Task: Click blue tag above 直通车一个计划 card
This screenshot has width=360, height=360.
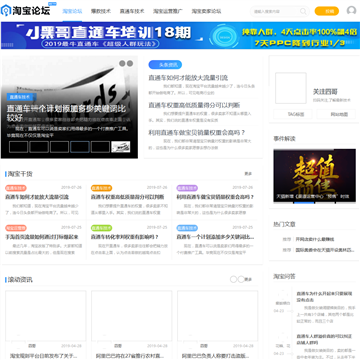Action: 187,228
